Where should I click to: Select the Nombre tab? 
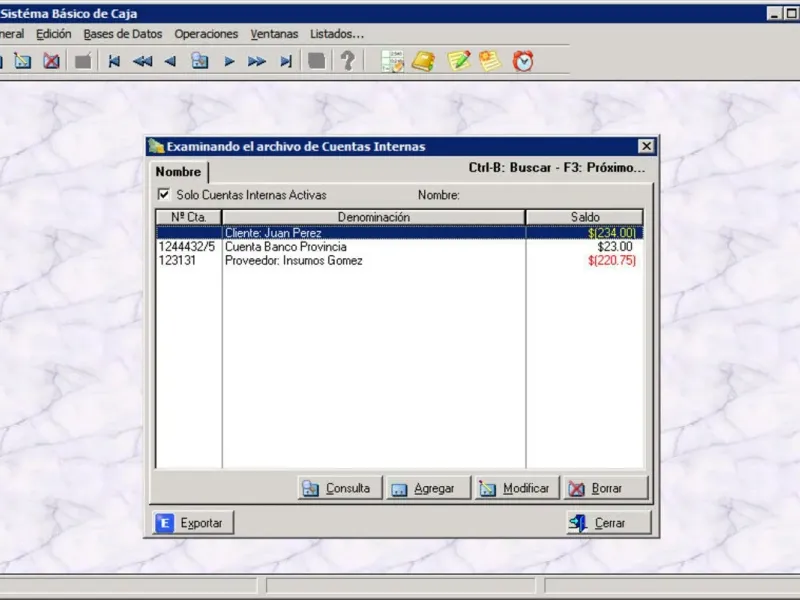coord(179,172)
